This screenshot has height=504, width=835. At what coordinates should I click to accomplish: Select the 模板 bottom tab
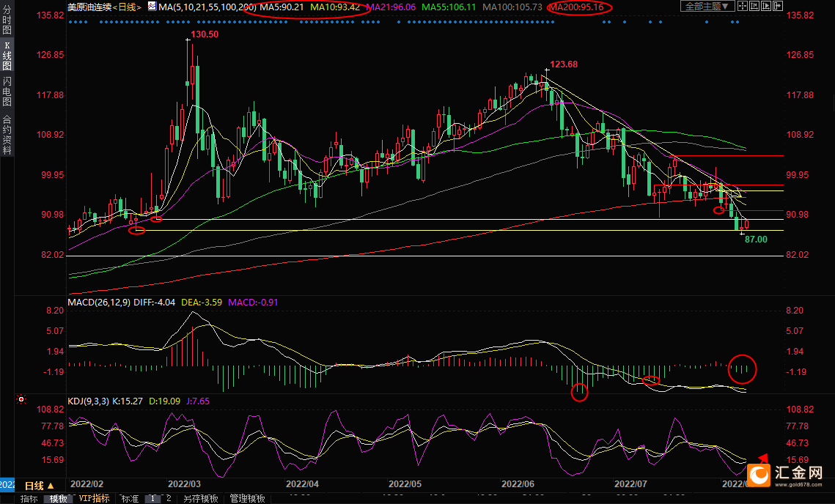click(x=58, y=499)
